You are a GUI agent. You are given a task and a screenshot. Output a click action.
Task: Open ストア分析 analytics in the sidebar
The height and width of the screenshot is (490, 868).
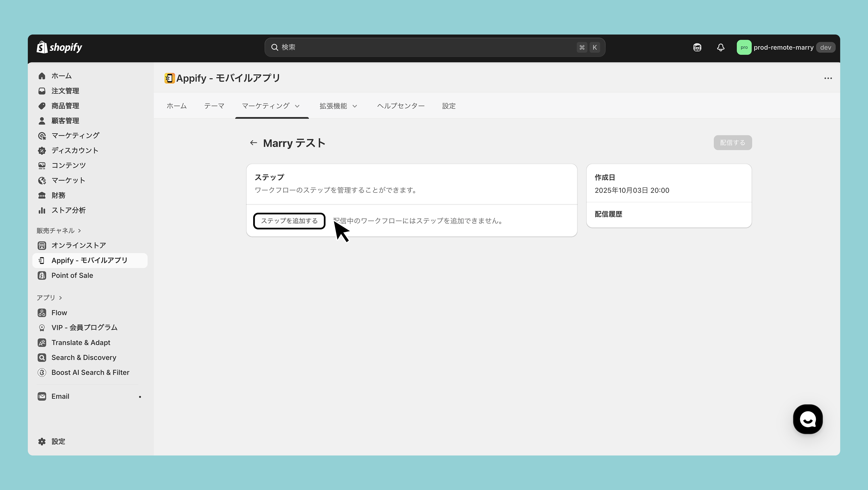pos(68,210)
